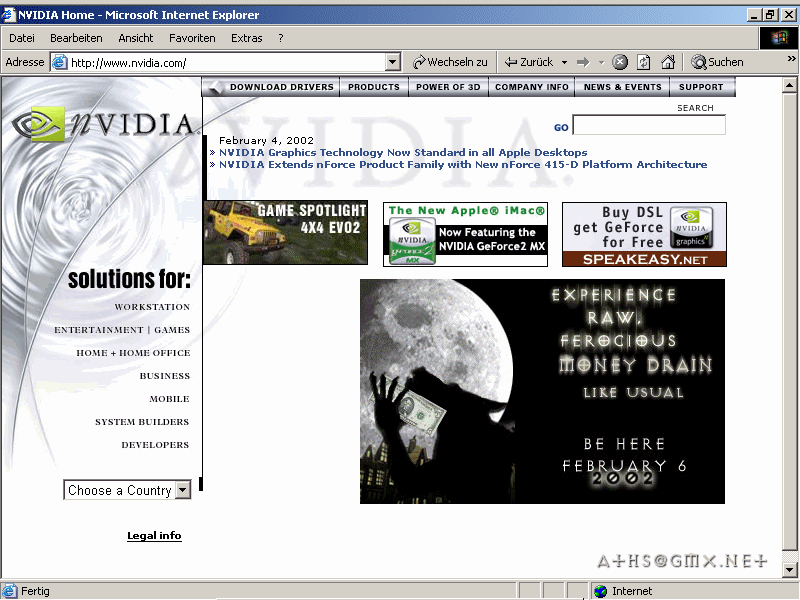Click the Wechseln zu go button
The width and height of the screenshot is (800, 600).
(x=451, y=62)
